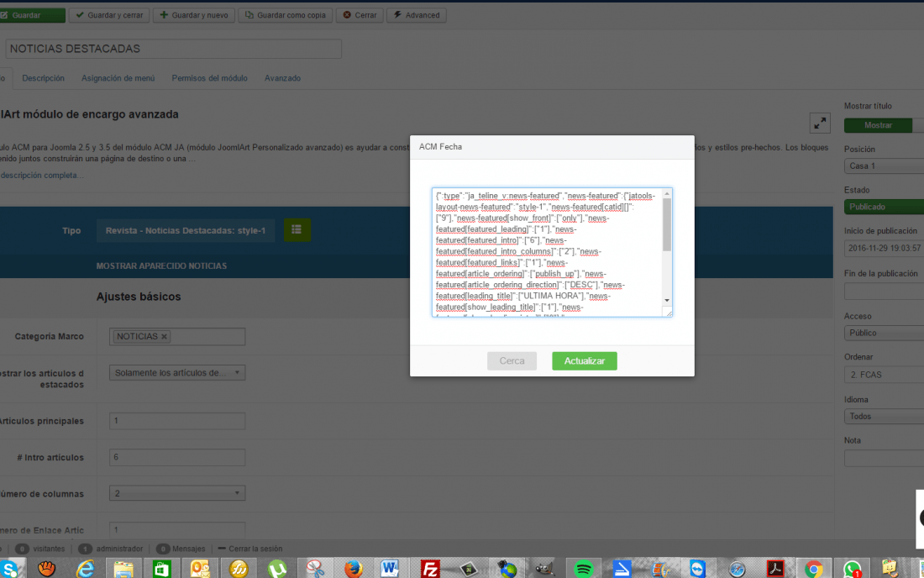Open the yellow round script icon in taskbar
The width and height of the screenshot is (924, 578).
pyautogui.click(x=239, y=569)
